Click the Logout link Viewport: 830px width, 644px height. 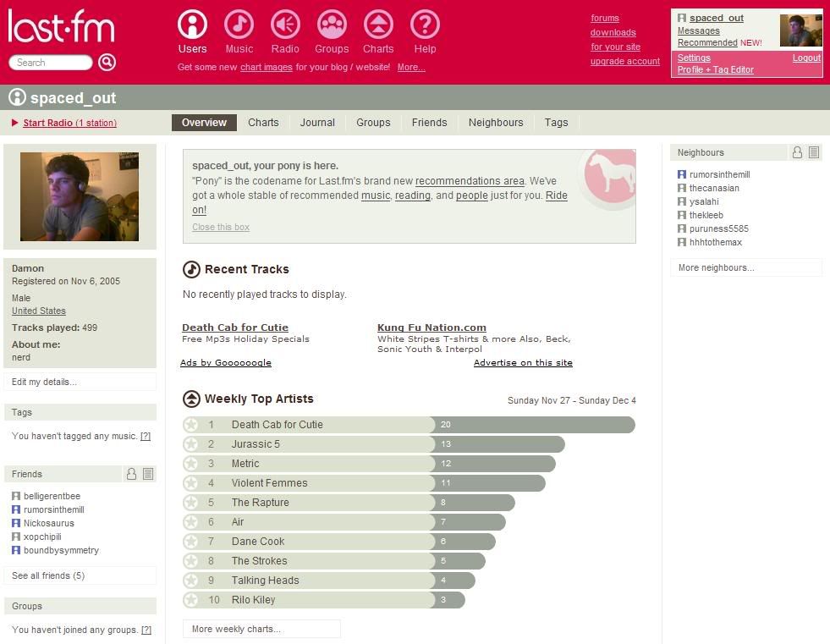(x=806, y=58)
